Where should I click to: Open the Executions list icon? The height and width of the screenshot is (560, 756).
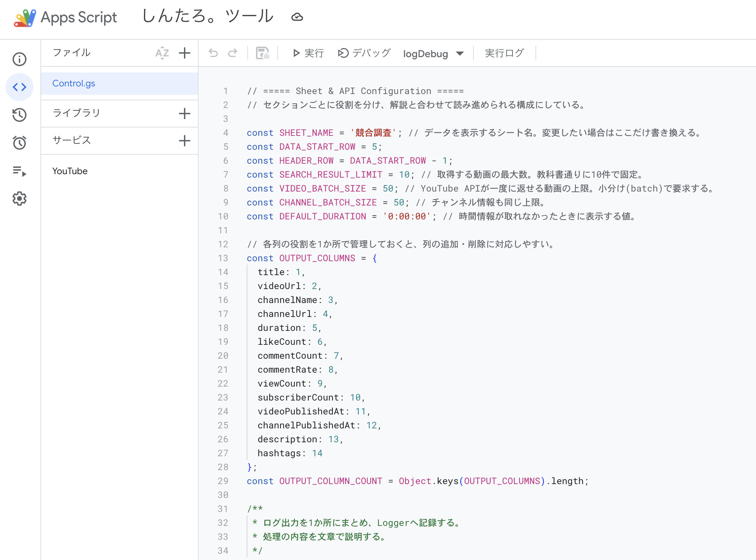point(20,171)
